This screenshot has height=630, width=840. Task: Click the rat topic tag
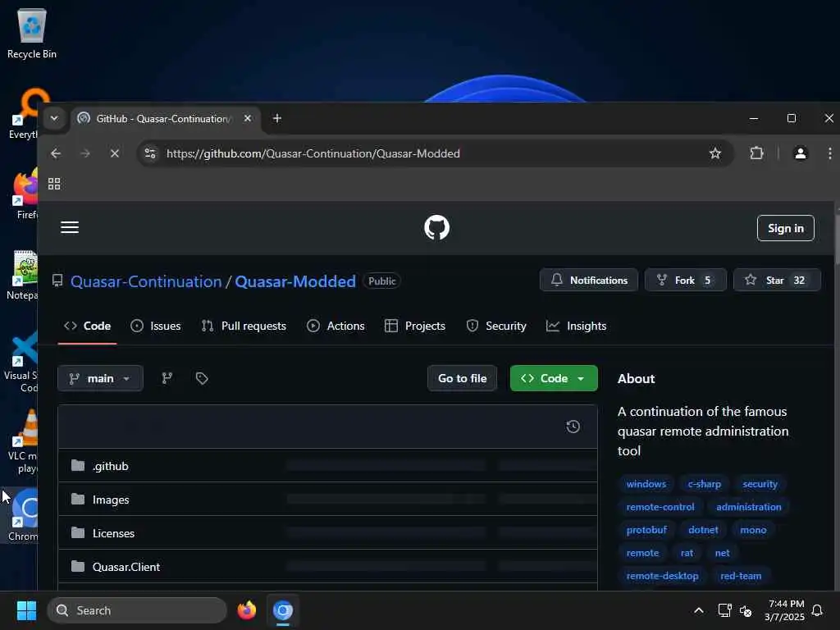point(687,553)
